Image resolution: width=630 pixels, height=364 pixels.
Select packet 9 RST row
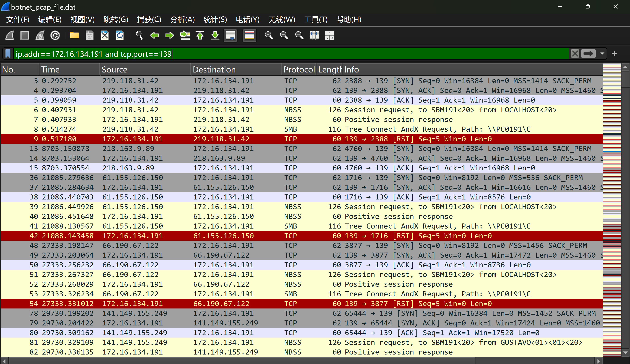point(300,139)
